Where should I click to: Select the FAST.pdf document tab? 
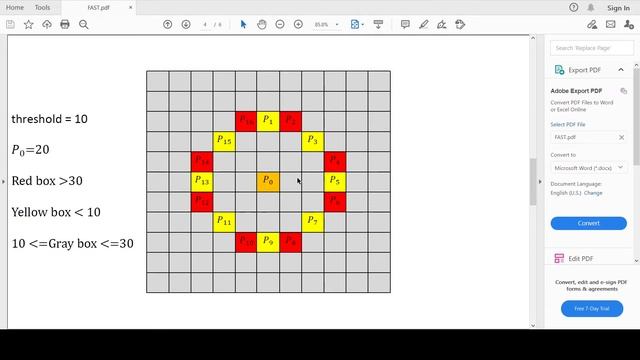point(98,7)
